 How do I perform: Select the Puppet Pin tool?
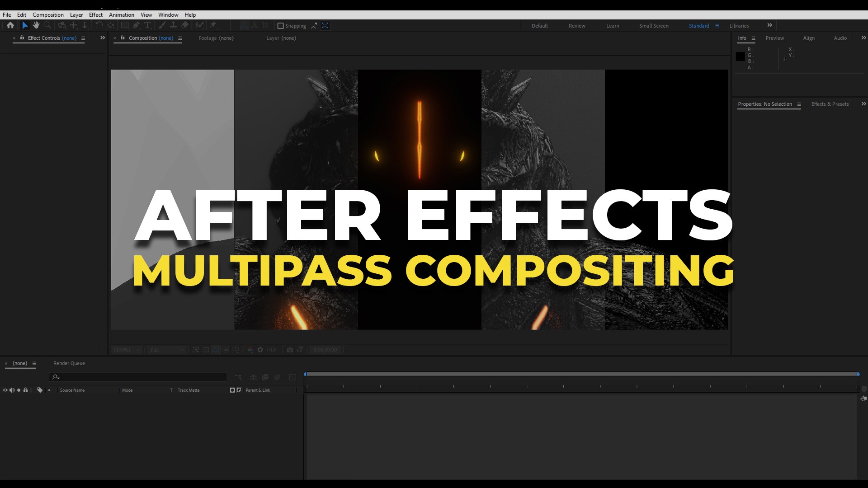coord(213,25)
